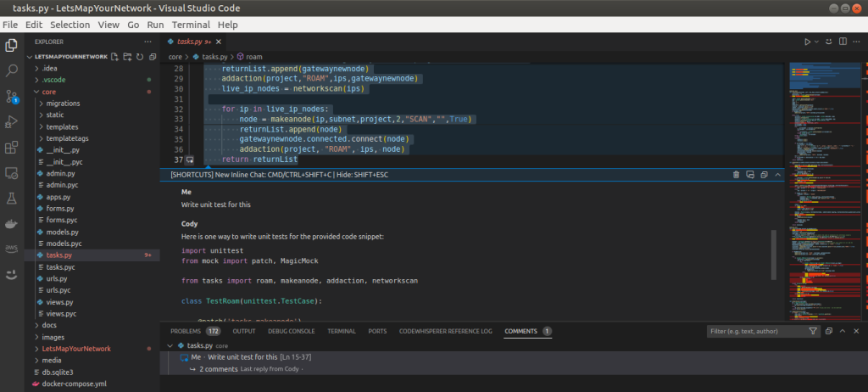The height and width of the screenshot is (392, 868).
Task: Open the AWS Toolkit view
Action: click(11, 249)
